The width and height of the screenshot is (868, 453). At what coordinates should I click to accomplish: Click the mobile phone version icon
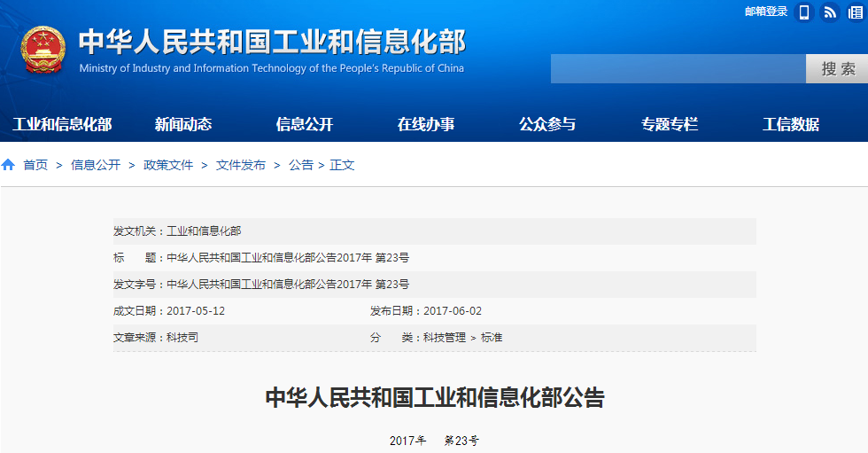tap(804, 12)
